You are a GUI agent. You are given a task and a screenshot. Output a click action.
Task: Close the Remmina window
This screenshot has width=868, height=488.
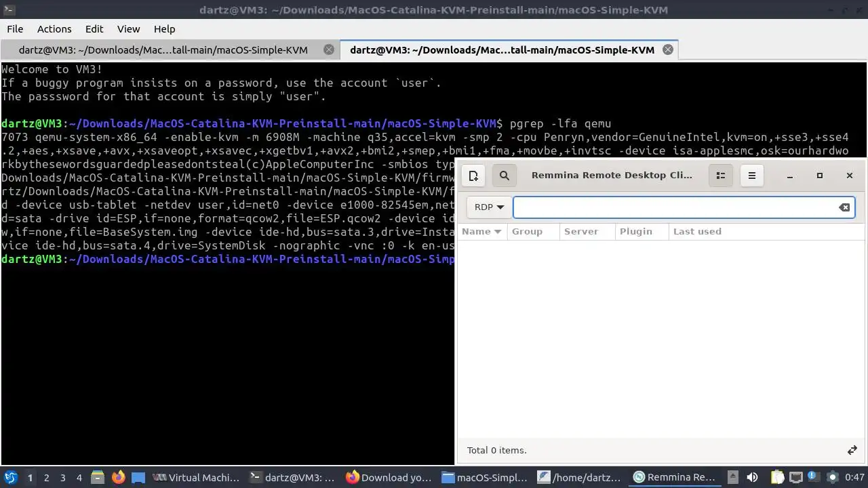tap(850, 176)
